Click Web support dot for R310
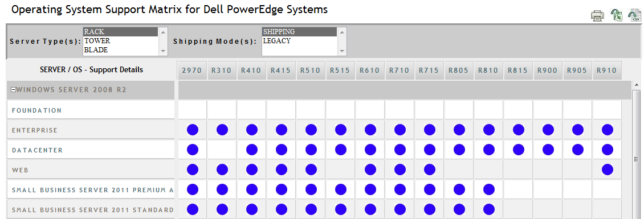Image resolution: width=644 pixels, height=219 pixels. point(222,170)
